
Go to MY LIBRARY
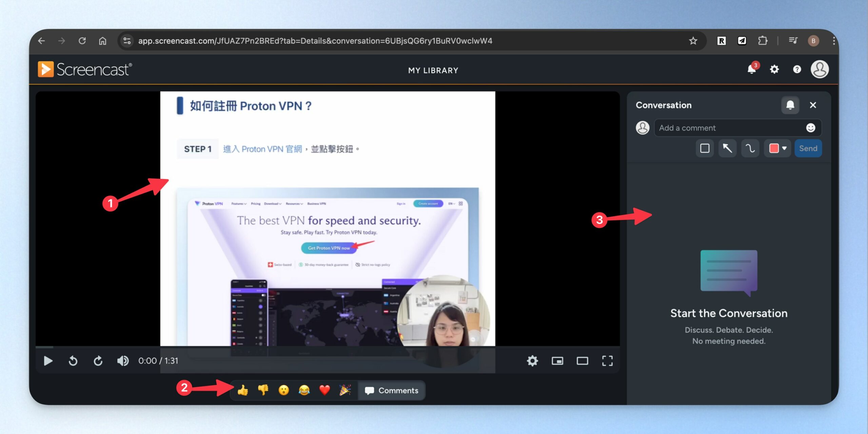[433, 70]
